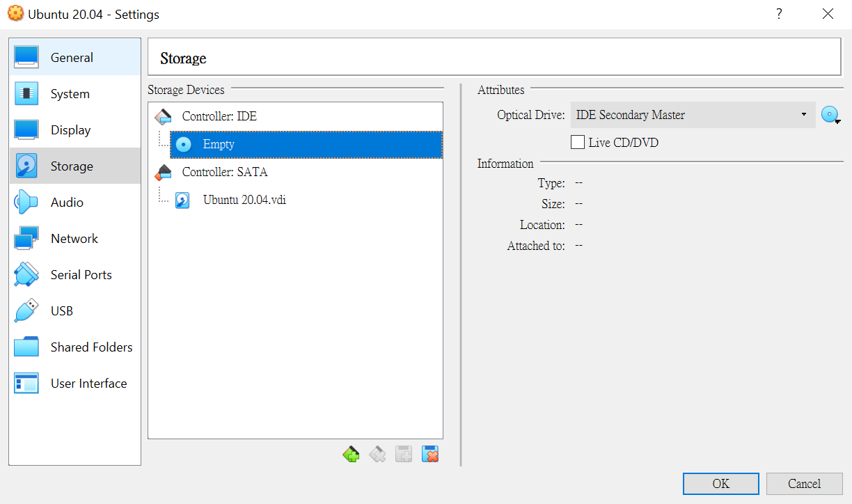
Task: Click the Storage disk icon in sidebar
Action: pyautogui.click(x=26, y=166)
